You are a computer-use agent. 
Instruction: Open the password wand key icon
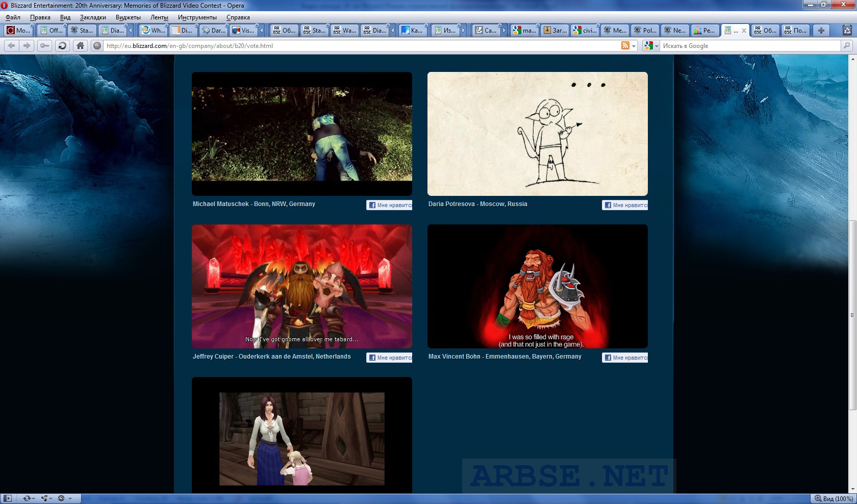click(x=44, y=45)
